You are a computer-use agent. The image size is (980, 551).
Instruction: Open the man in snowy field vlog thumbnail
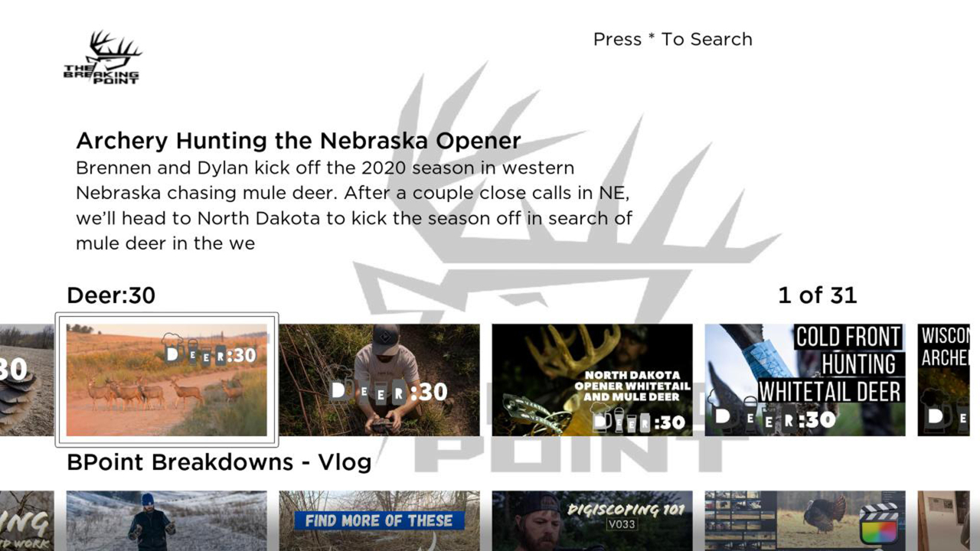[x=167, y=521]
